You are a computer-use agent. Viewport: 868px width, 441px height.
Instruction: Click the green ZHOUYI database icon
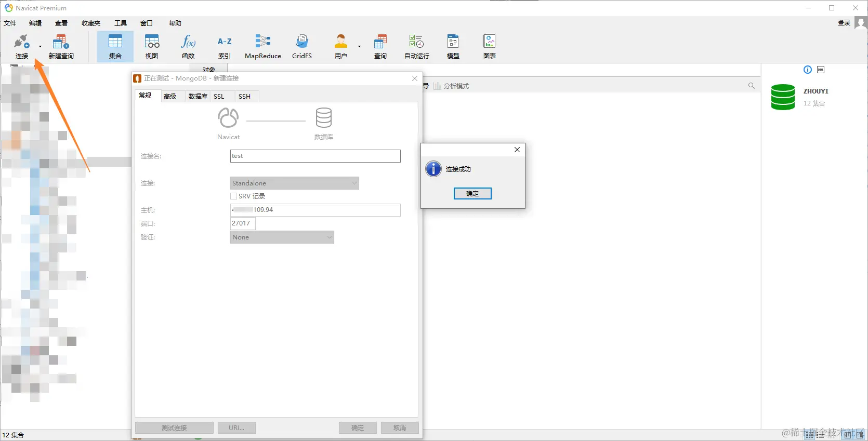[783, 97]
